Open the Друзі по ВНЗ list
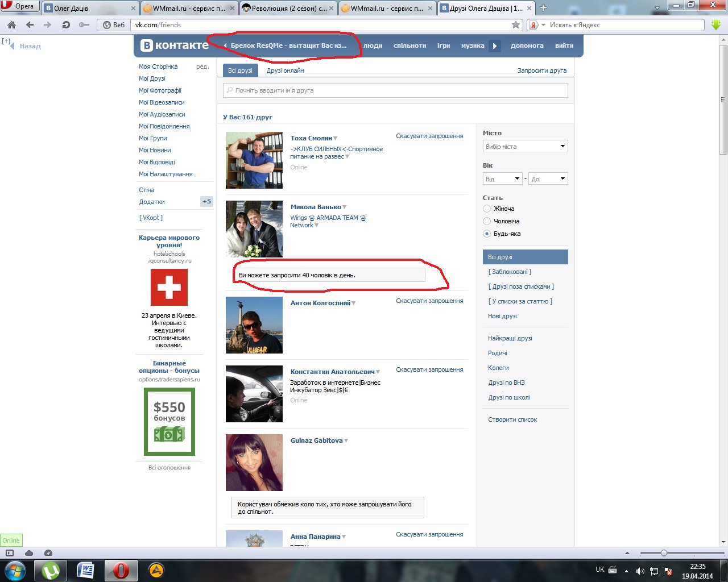728x582 pixels. pyautogui.click(x=506, y=383)
